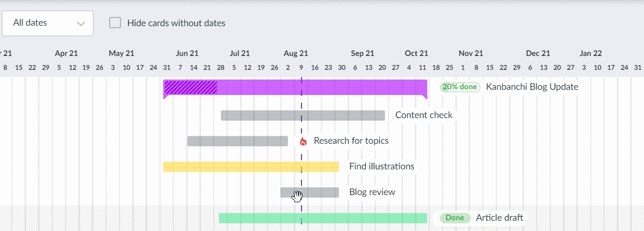644x231 pixels.
Task: Click the striped progress section of purple bar
Action: 190,87
